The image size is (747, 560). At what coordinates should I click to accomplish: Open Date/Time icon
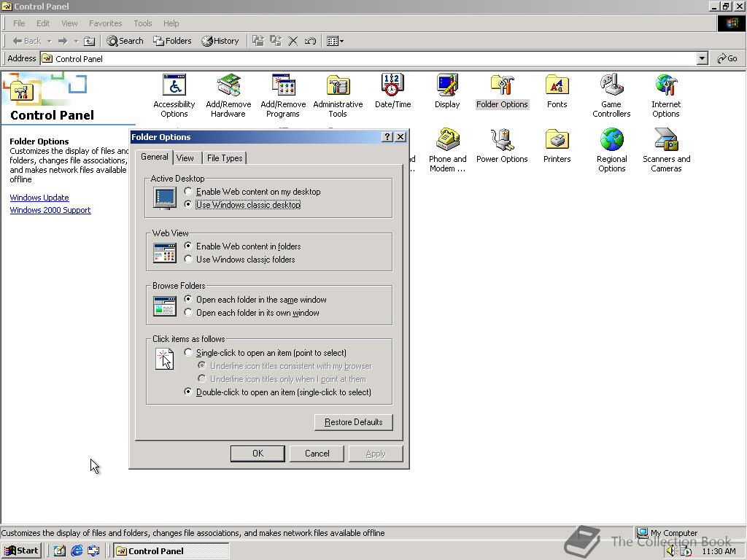[x=392, y=91]
